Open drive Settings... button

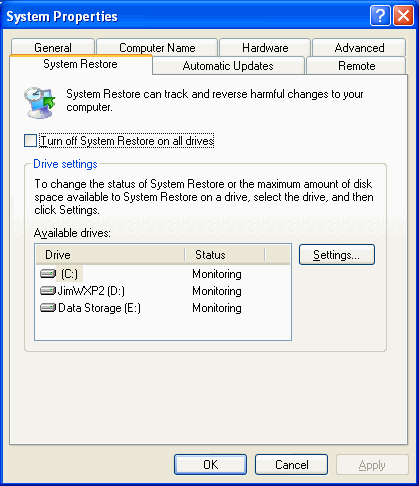[337, 255]
